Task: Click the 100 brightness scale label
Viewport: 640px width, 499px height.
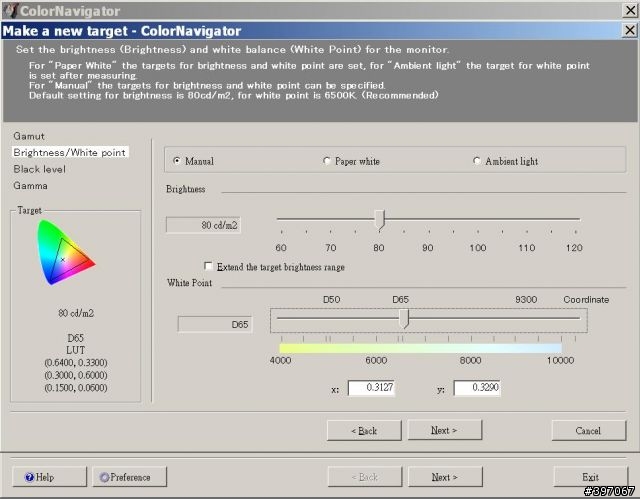Action: [477, 248]
